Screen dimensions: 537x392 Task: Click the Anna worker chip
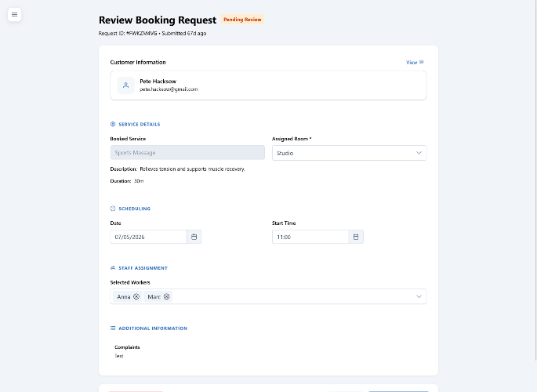128,296
